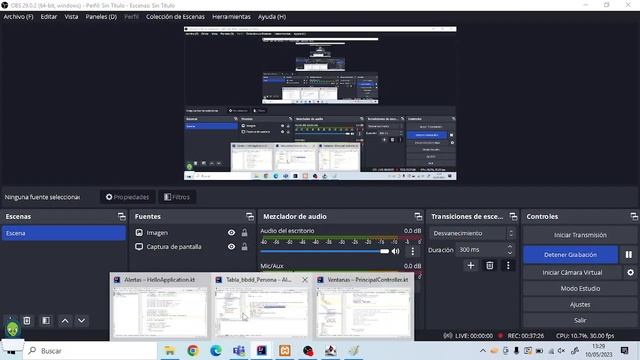
Task: Click Modo Estudio
Action: click(x=580, y=289)
